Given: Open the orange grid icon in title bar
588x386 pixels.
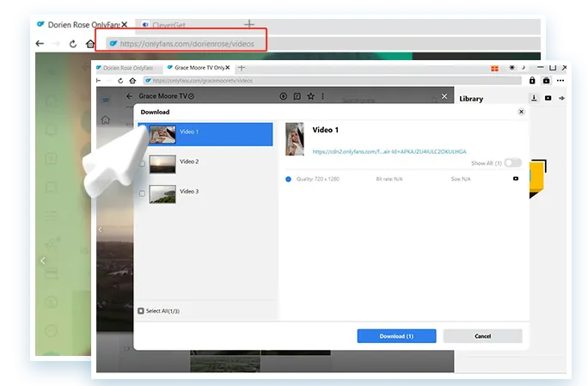Looking at the screenshot, I should (494, 68).
